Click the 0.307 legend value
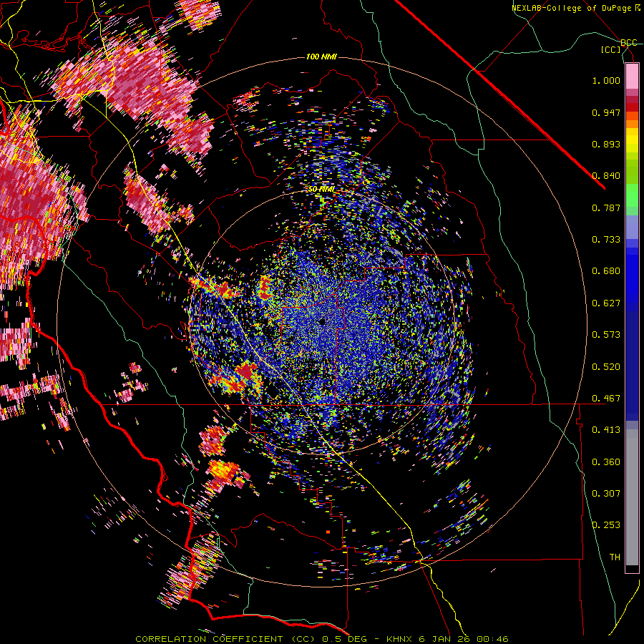 pyautogui.click(x=606, y=494)
